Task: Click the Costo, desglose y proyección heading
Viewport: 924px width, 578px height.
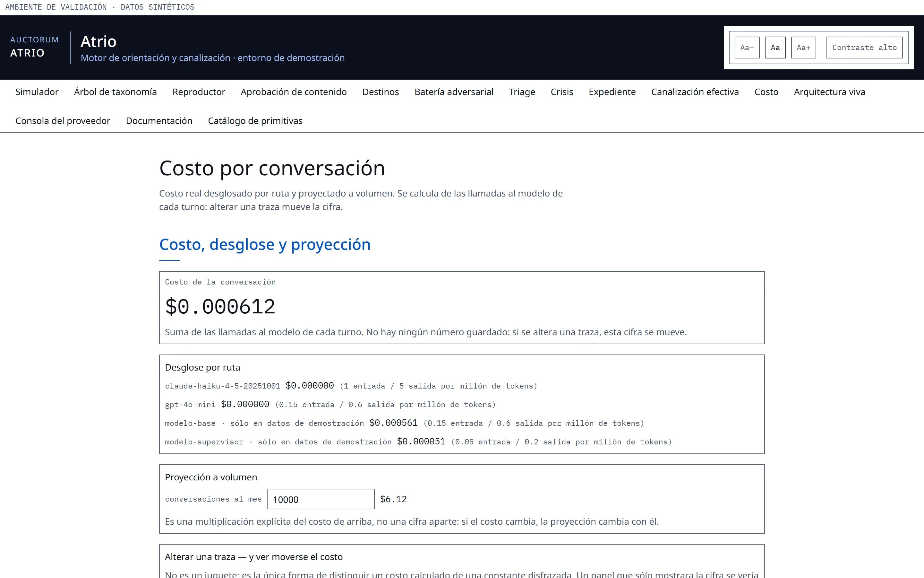Action: pyautogui.click(x=265, y=245)
